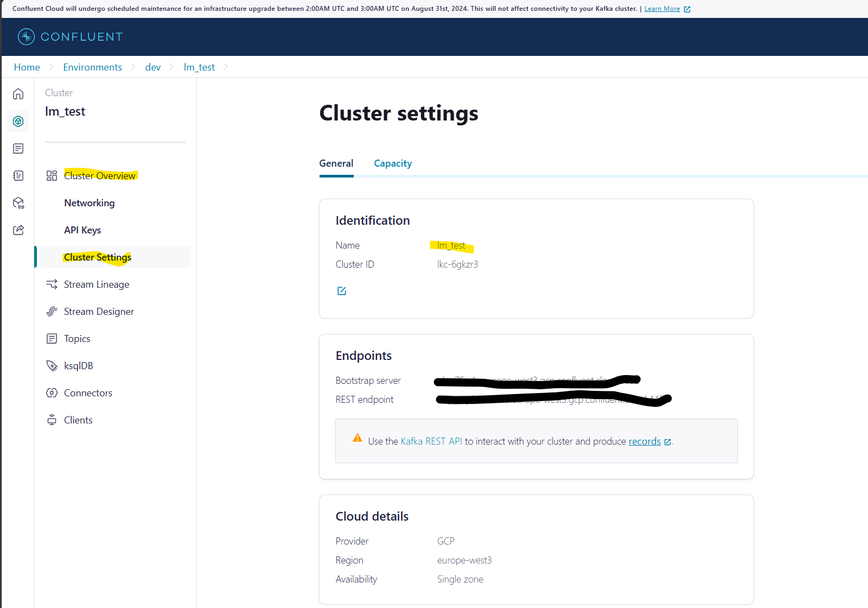This screenshot has height=608, width=868.
Task: Open the Kafka REST API link
Action: (431, 441)
